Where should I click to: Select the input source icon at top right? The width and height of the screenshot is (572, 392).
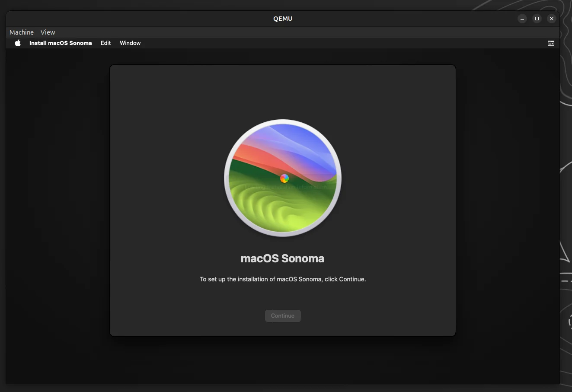tap(551, 43)
